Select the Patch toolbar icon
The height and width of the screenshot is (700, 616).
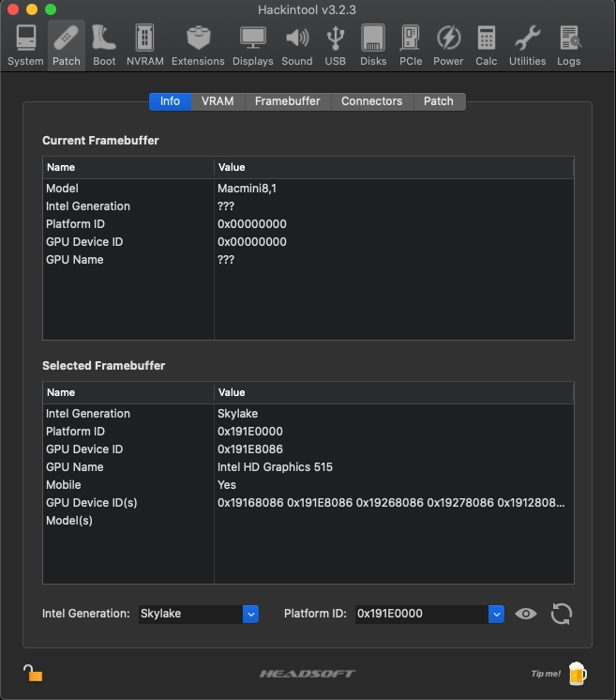pos(66,45)
